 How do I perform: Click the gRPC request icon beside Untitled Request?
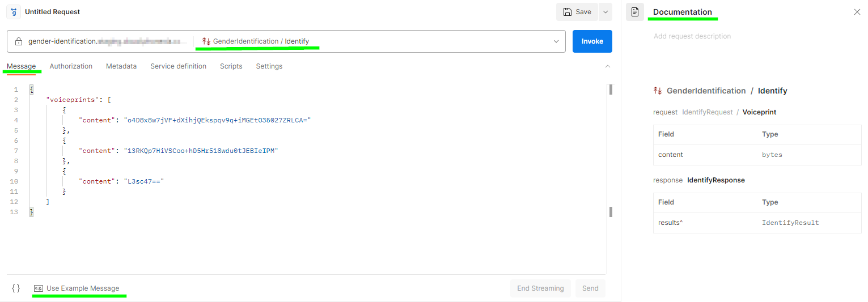(13, 12)
